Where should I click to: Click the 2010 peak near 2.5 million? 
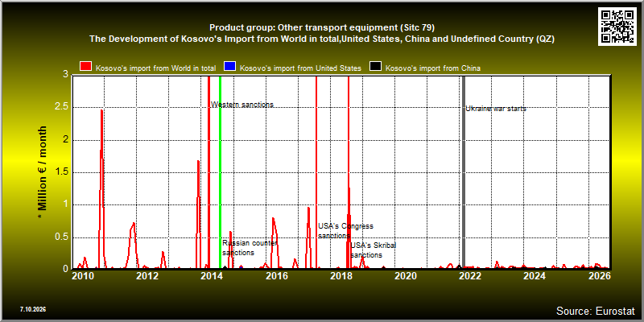pos(101,110)
